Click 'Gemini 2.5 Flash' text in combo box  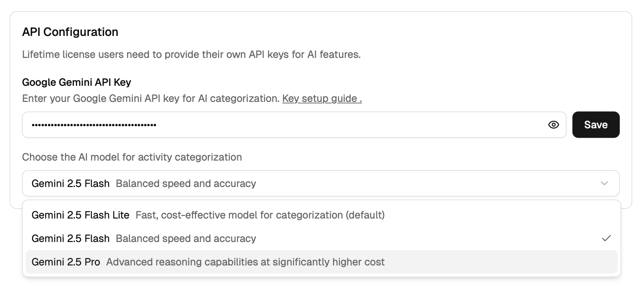click(x=70, y=183)
